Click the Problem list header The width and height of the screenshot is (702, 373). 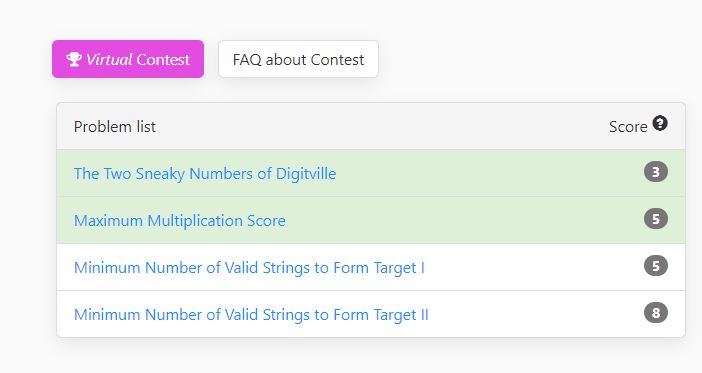point(115,127)
